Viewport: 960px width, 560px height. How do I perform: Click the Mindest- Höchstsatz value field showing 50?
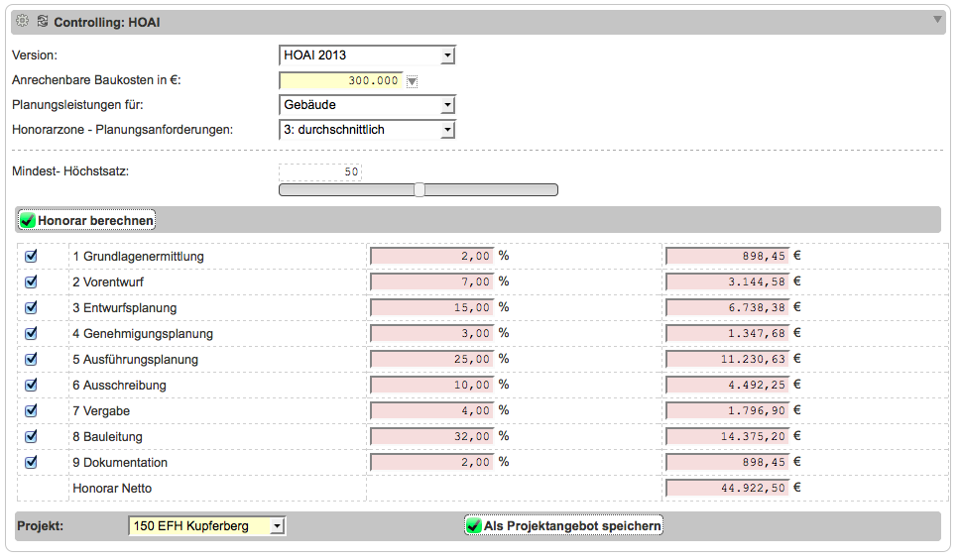pos(320,172)
